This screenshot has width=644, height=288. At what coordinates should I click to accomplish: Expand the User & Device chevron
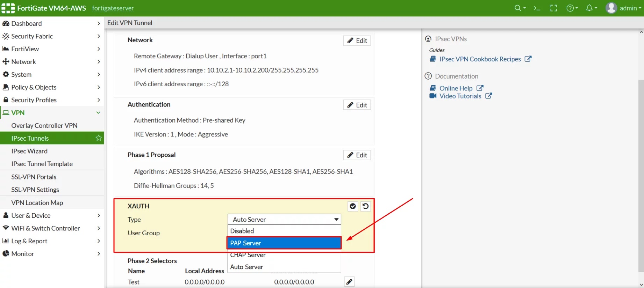tap(99, 215)
